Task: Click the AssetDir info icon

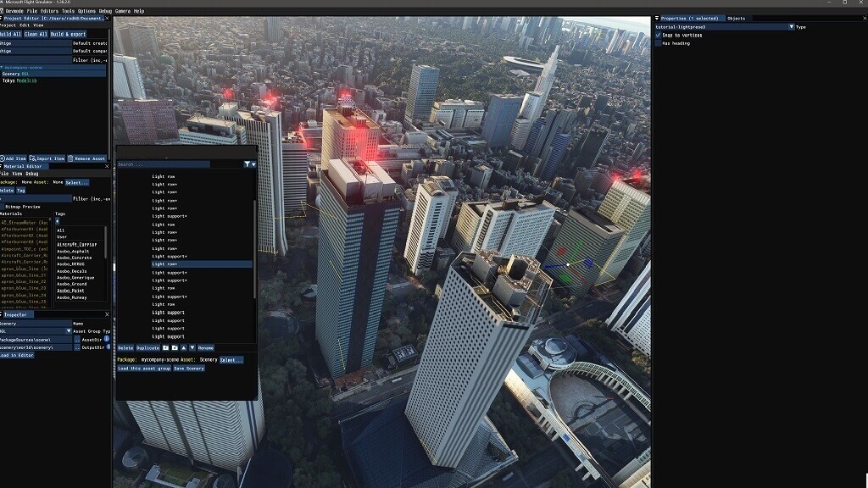Action: [107, 339]
